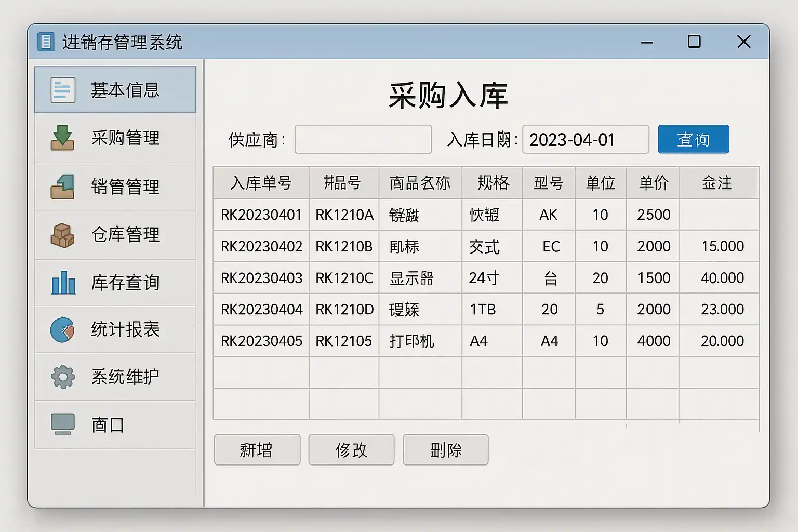Click the 修改 button below the table
Image resolution: width=798 pixels, height=532 pixels.
(x=351, y=450)
